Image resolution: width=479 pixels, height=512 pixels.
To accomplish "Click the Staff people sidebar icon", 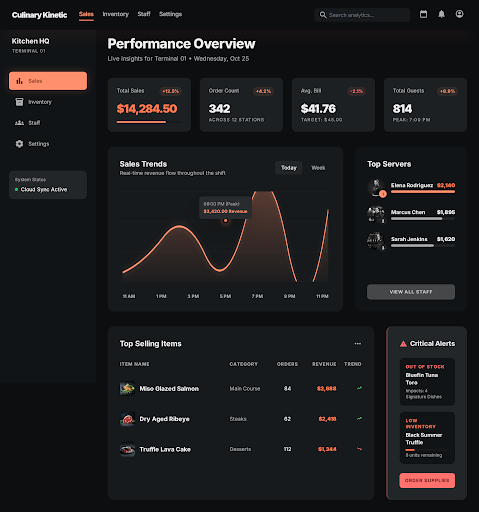I will coord(19,123).
